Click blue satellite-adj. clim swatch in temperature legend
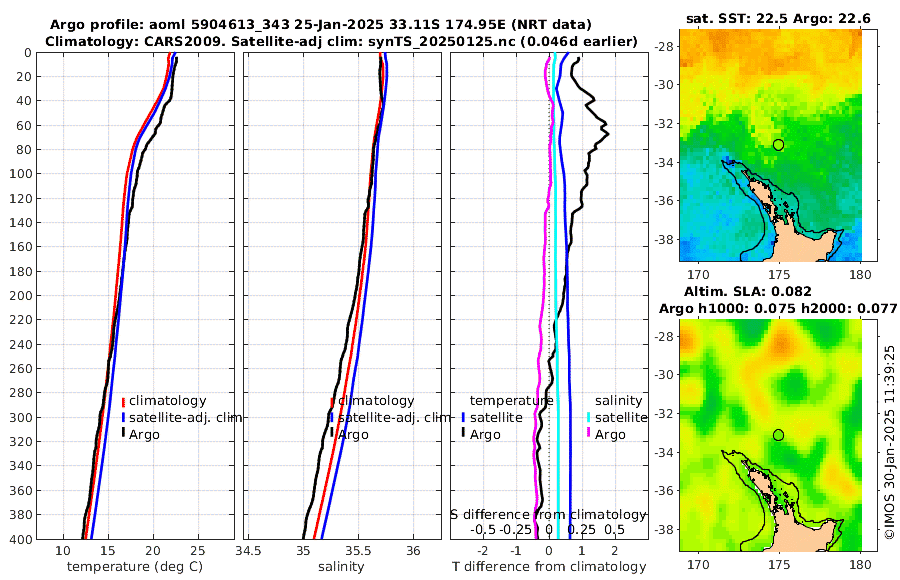Viewport: 900px width, 580px height. click(123, 417)
